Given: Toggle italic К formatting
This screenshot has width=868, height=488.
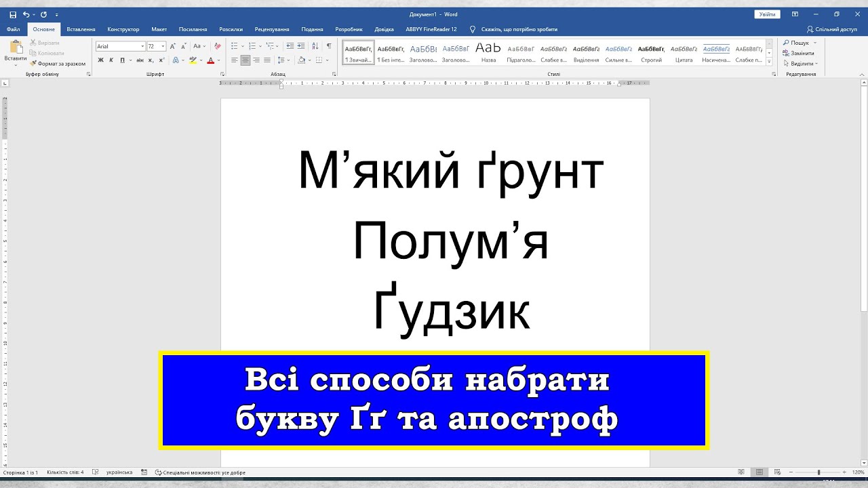Looking at the screenshot, I should click(111, 60).
